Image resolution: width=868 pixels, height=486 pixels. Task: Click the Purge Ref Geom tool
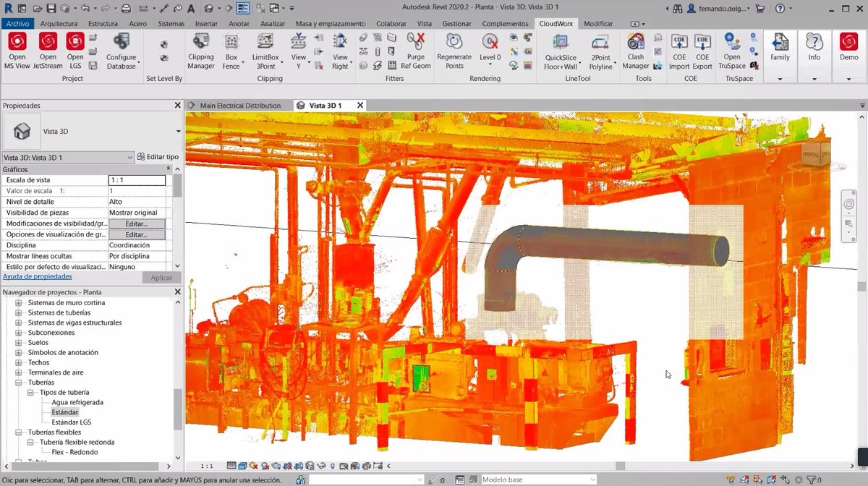pyautogui.click(x=416, y=51)
